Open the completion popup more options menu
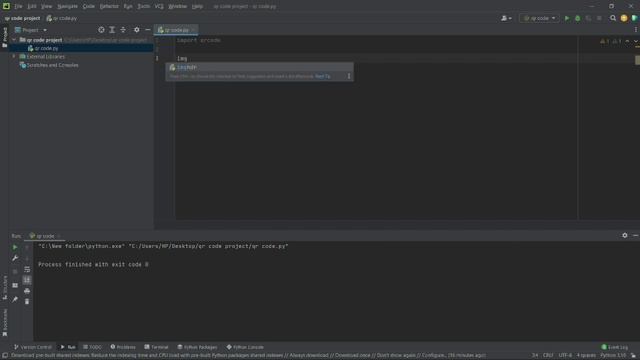The height and width of the screenshot is (360, 640). coord(349,76)
